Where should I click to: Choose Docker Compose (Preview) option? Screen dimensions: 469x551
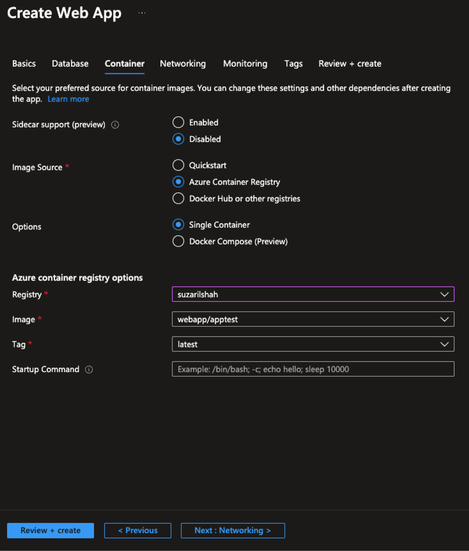tap(178, 241)
